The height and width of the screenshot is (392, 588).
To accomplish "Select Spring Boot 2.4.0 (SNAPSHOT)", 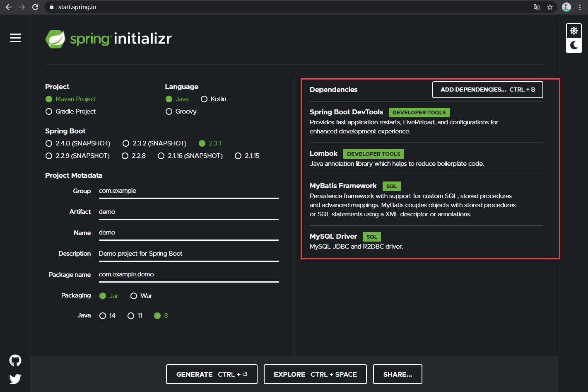I will [x=78, y=143].
